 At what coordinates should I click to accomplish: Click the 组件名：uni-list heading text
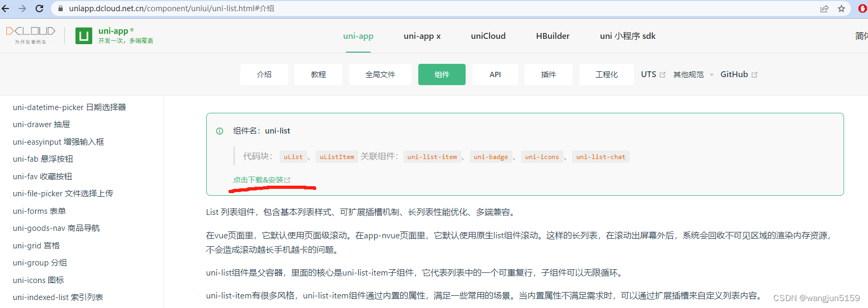(262, 131)
